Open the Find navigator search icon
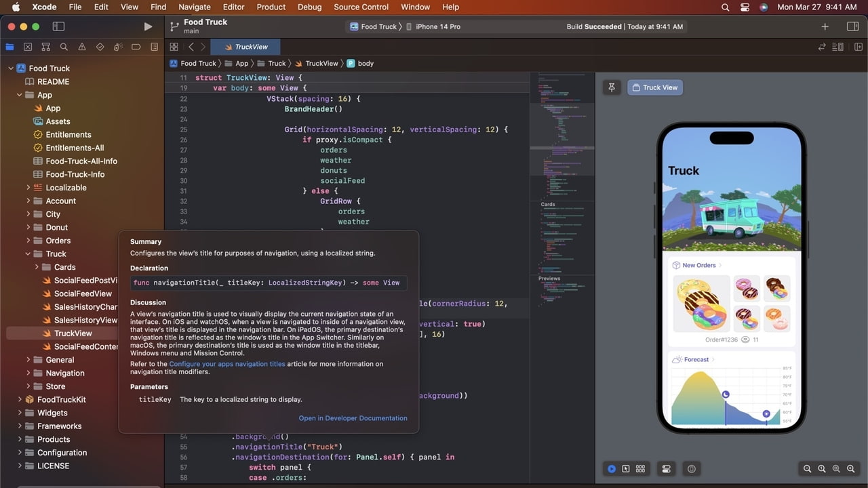 64,47
